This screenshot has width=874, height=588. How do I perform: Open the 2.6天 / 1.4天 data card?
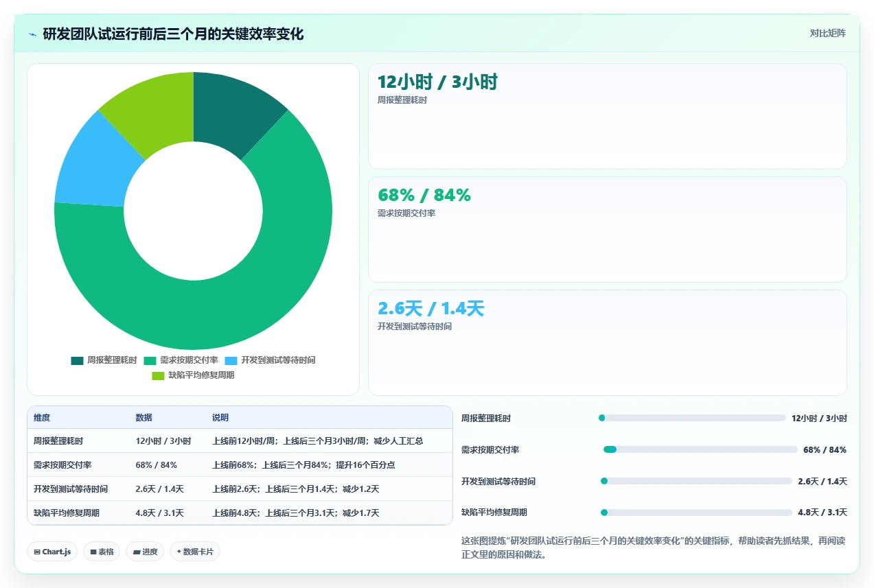(x=607, y=342)
